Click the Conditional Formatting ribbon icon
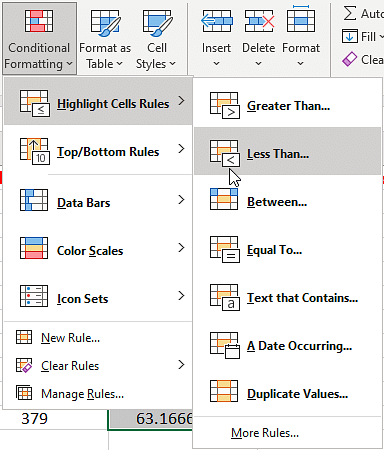384x450 pixels. [39, 21]
